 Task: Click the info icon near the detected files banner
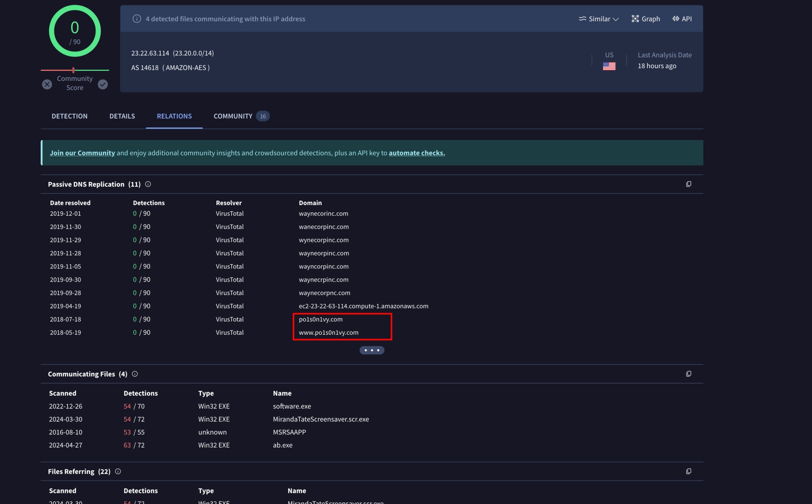click(x=136, y=18)
